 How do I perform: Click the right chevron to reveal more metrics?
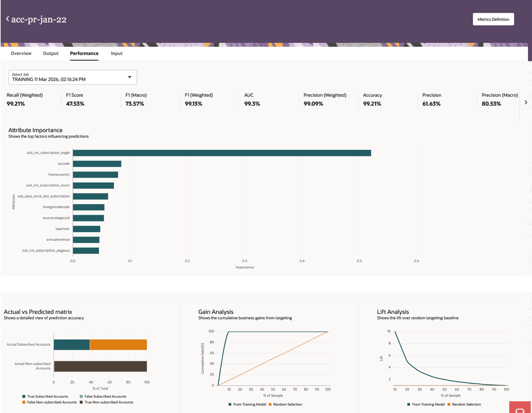tap(525, 102)
